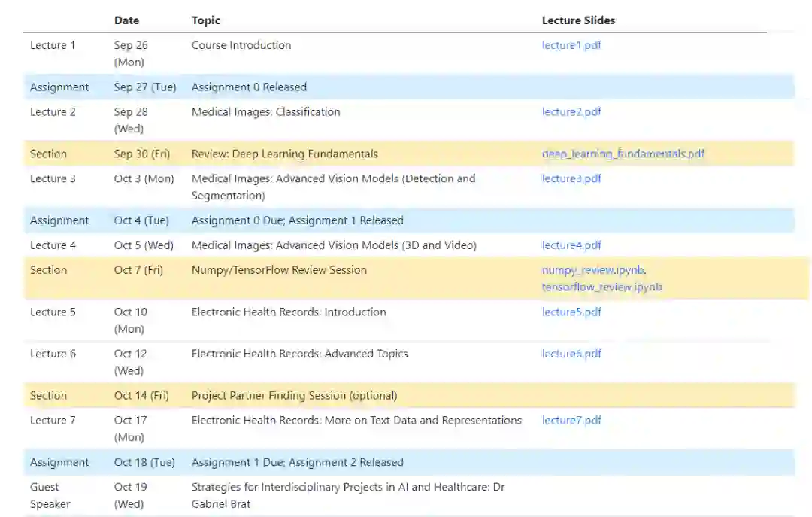Viewport: 812px width, 517px height.
Task: Click the Lecture Slides column header
Action: tap(578, 20)
